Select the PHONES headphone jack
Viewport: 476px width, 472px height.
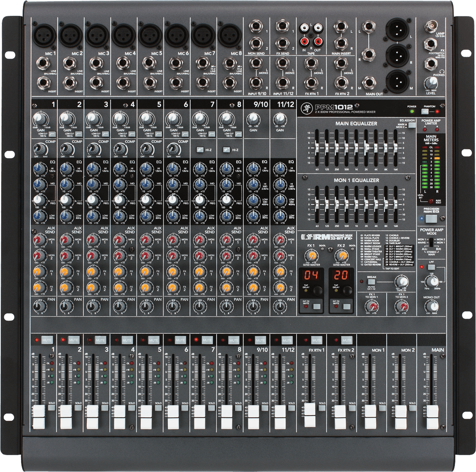coord(430,63)
